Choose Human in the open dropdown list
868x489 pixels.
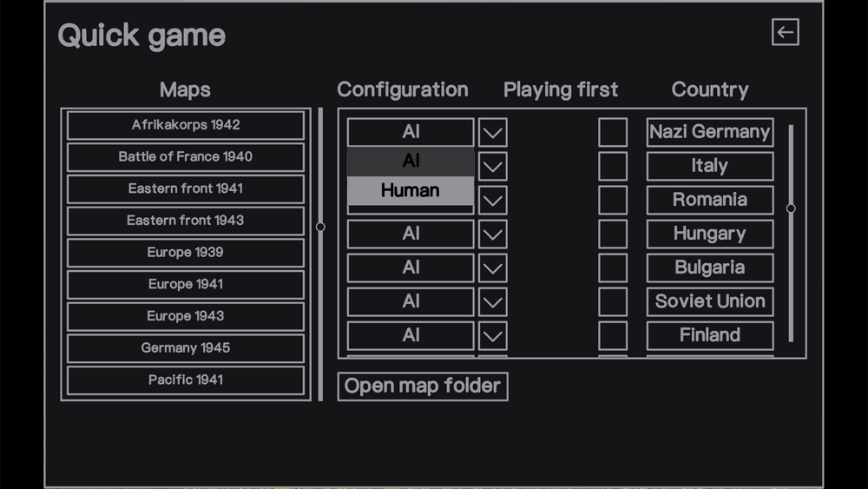411,190
